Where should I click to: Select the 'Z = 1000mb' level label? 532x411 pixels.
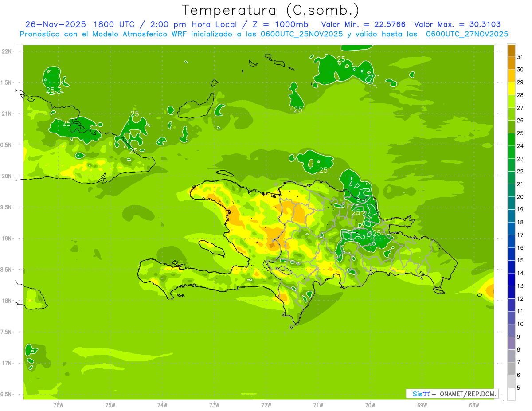(281, 25)
